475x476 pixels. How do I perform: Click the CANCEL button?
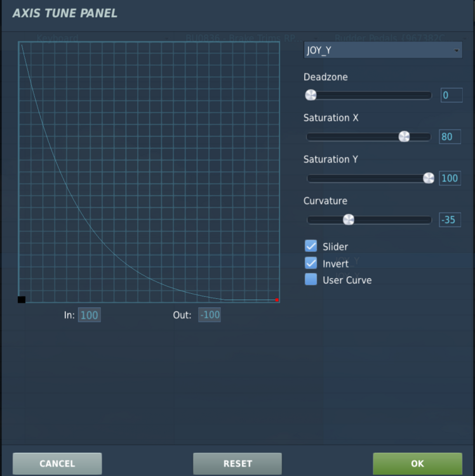pyautogui.click(x=57, y=463)
